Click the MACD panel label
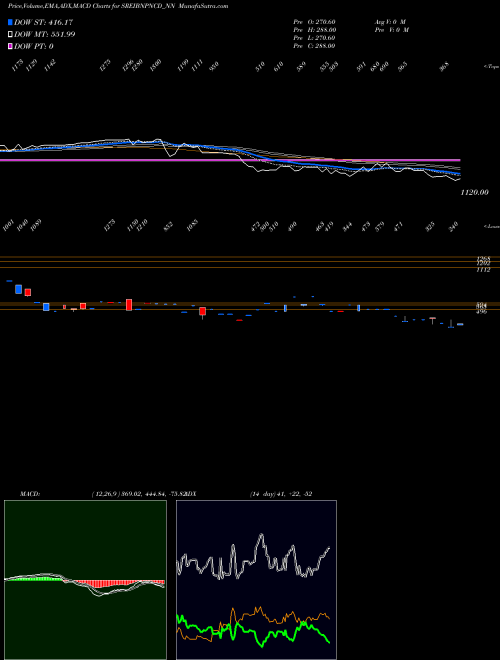Viewport: 500px width, 660px height. tap(29, 494)
